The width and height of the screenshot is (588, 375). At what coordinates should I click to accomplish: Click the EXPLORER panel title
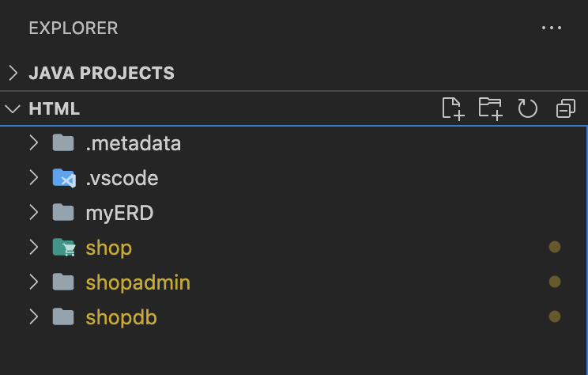point(73,28)
